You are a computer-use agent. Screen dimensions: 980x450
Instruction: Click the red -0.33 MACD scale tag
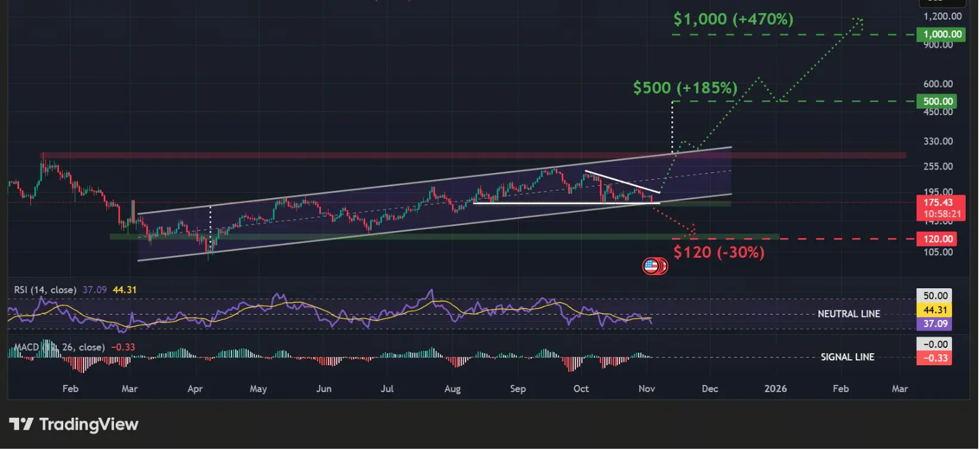click(935, 358)
